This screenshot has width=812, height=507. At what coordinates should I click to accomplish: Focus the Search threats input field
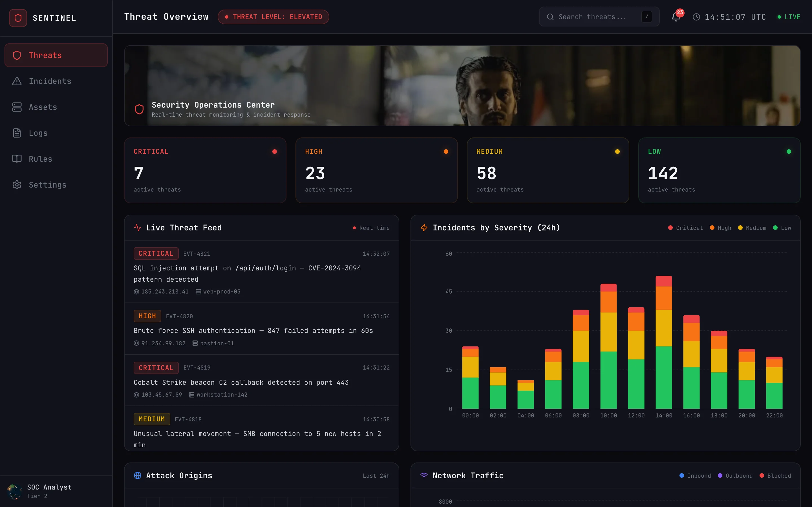599,17
